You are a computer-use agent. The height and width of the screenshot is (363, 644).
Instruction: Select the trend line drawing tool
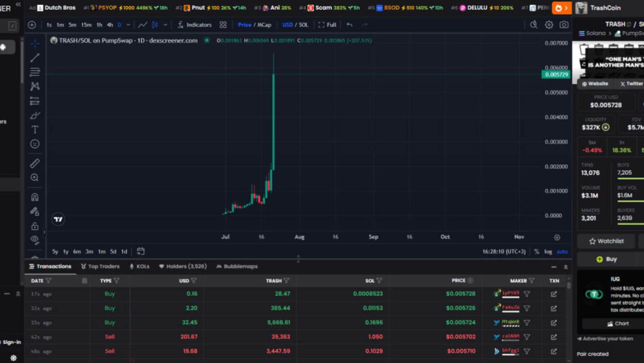[35, 58]
